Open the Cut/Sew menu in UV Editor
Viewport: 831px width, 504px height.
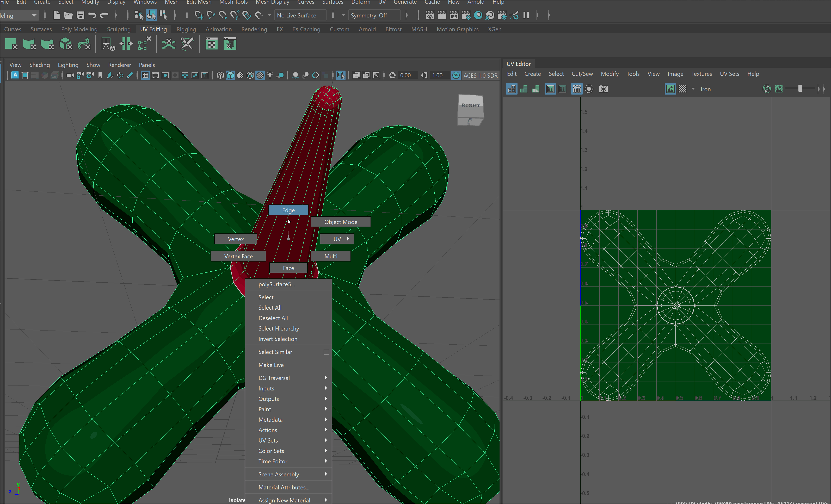point(582,74)
